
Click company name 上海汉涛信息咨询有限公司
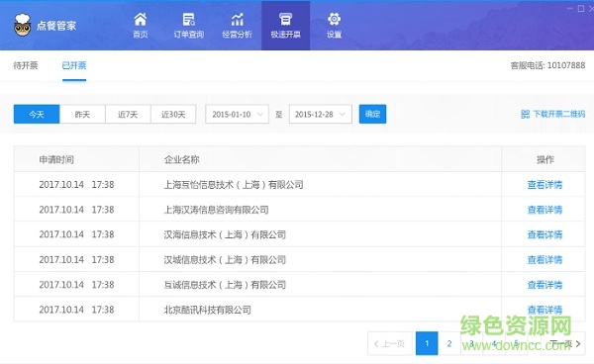(x=216, y=210)
